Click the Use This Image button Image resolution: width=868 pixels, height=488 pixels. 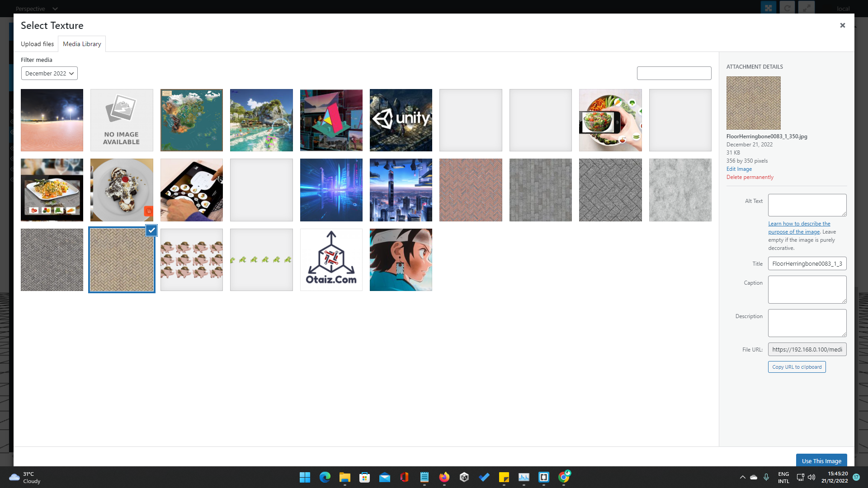pyautogui.click(x=821, y=460)
